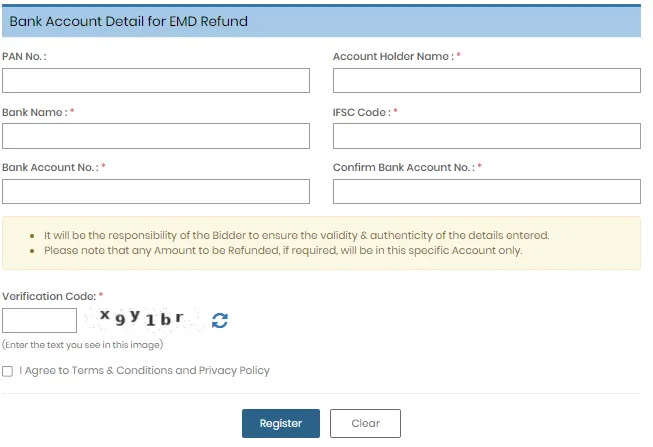
Task: Focus the Verification Code input box
Action: pos(40,321)
